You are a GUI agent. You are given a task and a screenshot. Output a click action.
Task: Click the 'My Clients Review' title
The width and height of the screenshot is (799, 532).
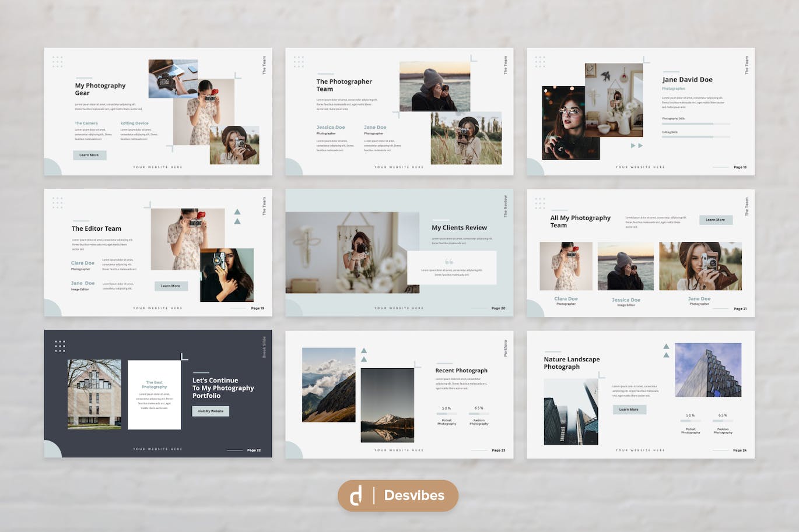[x=460, y=228]
